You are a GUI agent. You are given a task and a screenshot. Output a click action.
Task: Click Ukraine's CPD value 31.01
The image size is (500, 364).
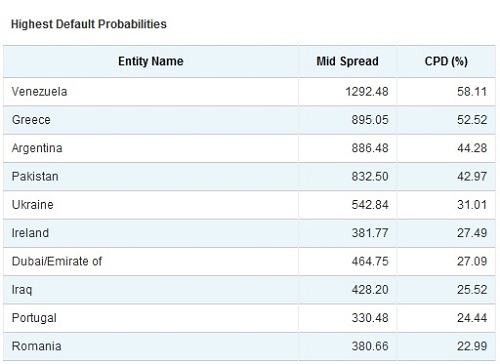[472, 205]
